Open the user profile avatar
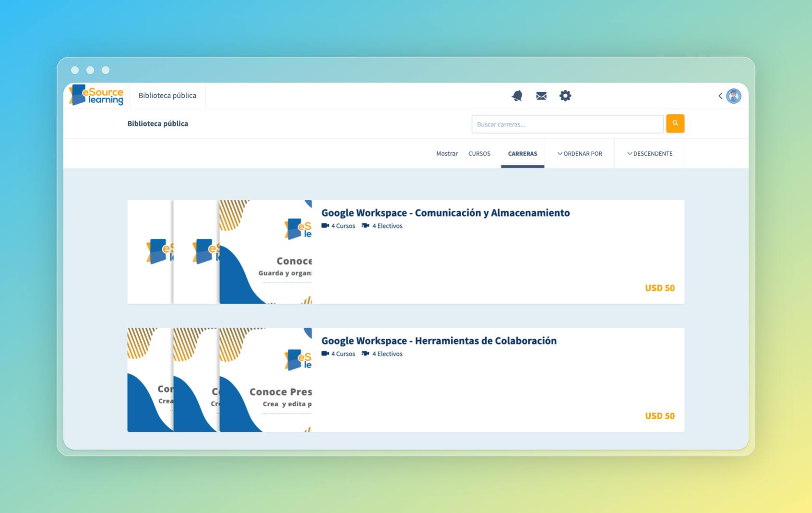Screen dimensions: 812x513 click(734, 96)
